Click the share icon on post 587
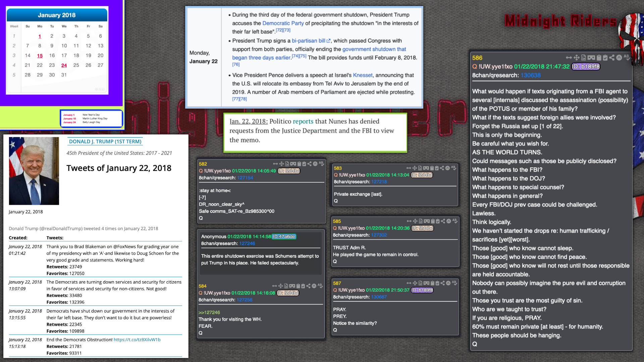Viewport: 644px width, 362px height. [443, 283]
